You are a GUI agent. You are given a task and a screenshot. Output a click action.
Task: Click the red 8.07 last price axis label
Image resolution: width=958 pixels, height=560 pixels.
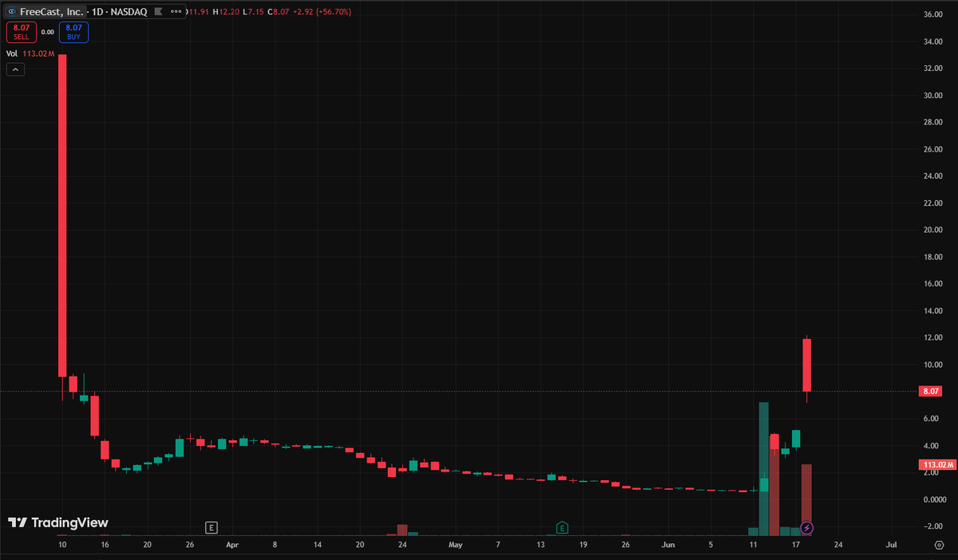pyautogui.click(x=930, y=392)
